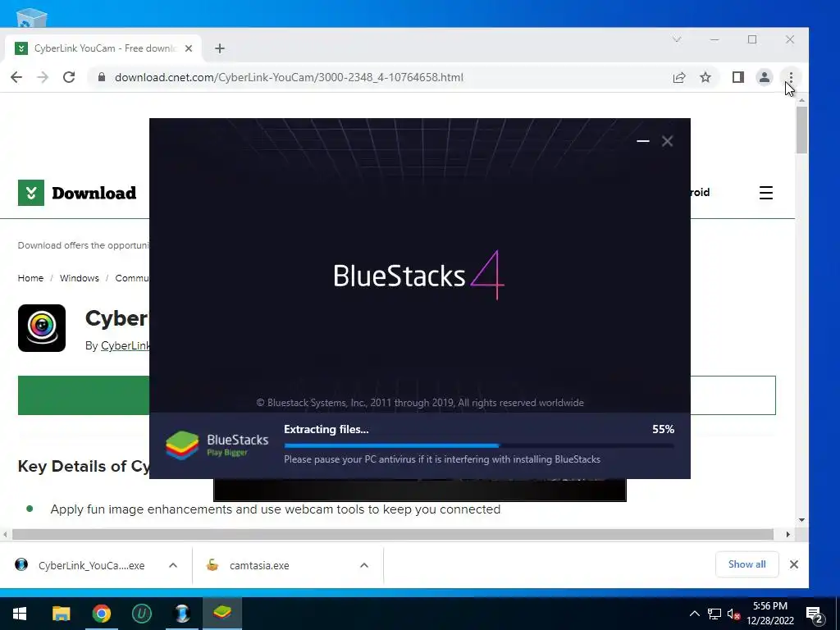This screenshot has width=840, height=630.
Task: Click Chrome's forward navigation arrow
Action: coord(43,77)
